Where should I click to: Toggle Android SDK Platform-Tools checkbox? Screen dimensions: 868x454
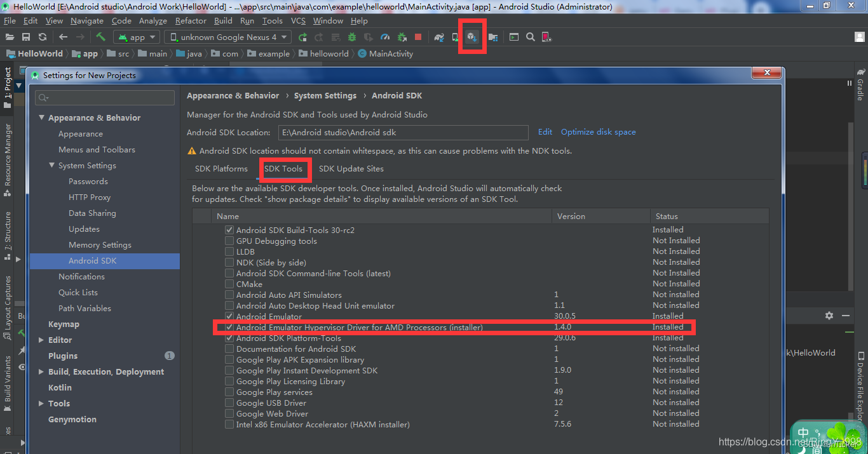point(229,338)
